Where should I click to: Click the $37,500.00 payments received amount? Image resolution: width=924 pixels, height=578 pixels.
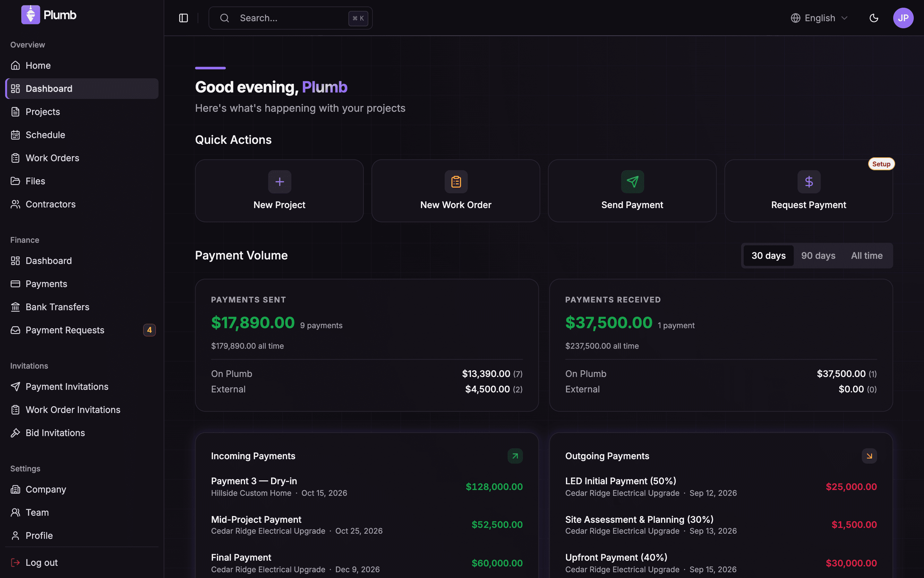click(x=609, y=323)
